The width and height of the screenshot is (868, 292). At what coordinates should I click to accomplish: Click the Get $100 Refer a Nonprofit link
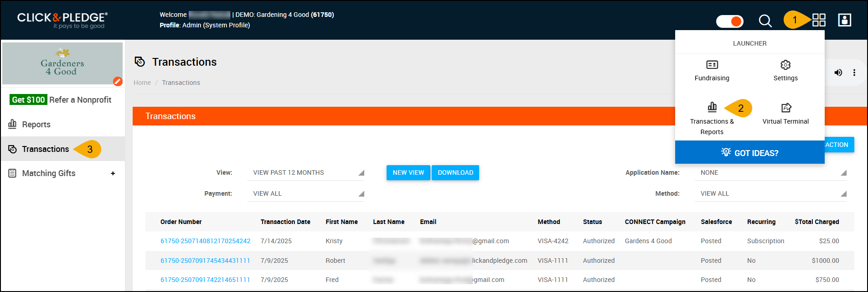(x=62, y=99)
